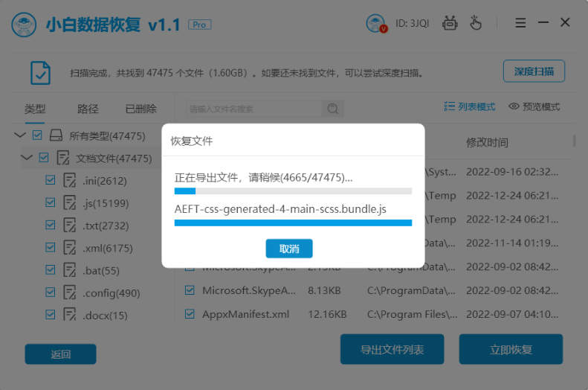The image size is (588, 390).
Task: Click the search magnifier icon
Action: 332,109
